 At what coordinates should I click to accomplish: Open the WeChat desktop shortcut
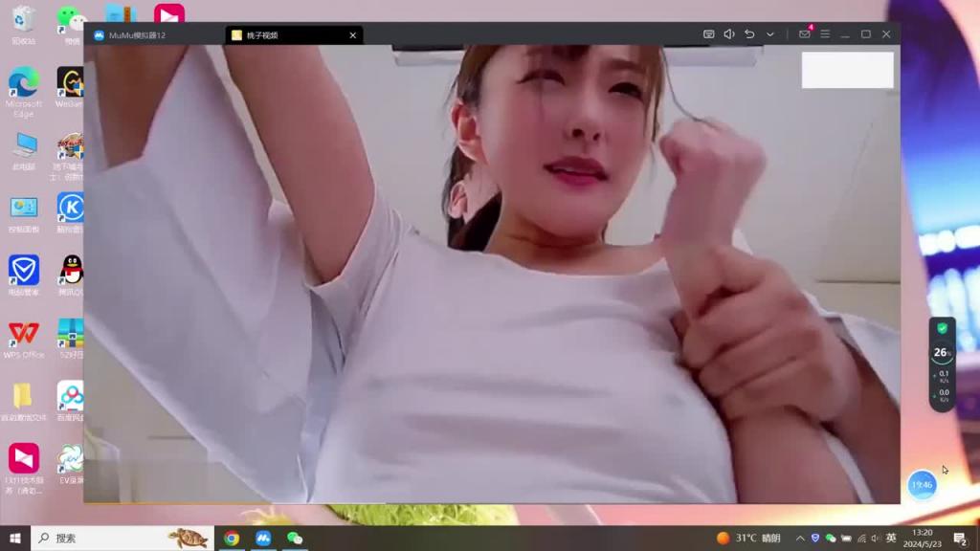(71, 25)
